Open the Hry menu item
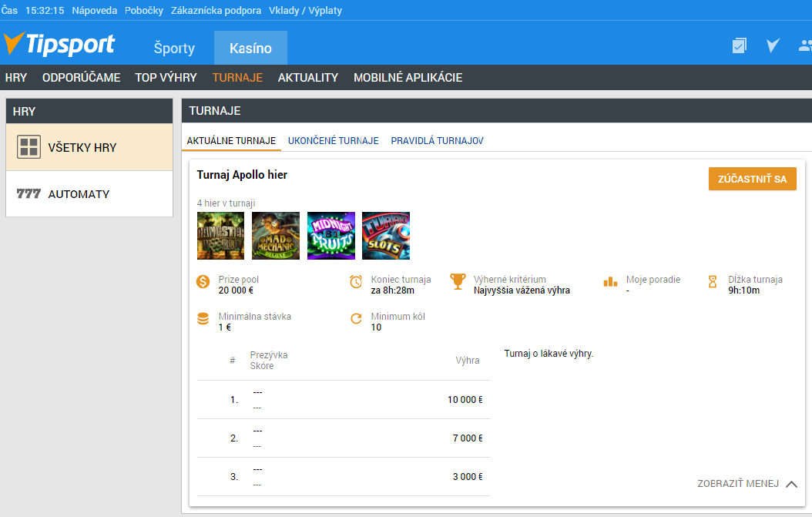 tap(16, 78)
